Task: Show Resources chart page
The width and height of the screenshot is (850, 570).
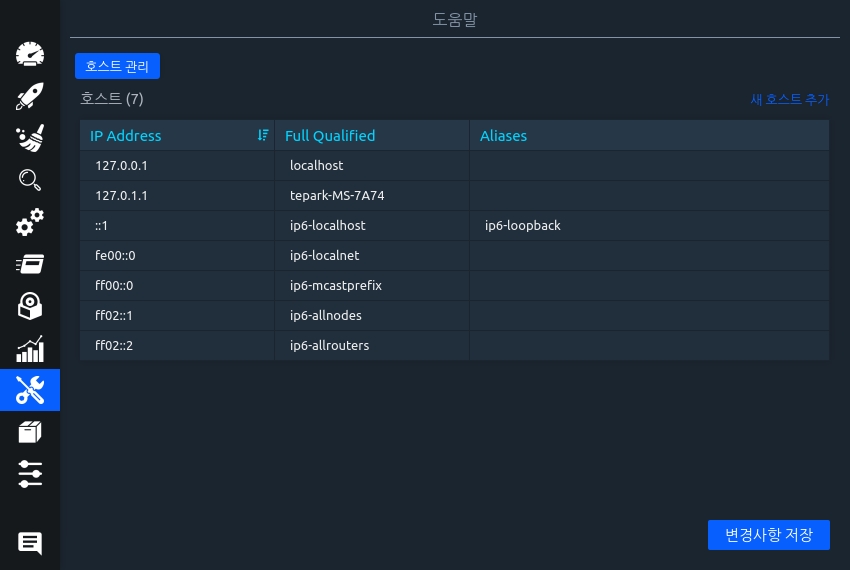Action: coord(30,348)
